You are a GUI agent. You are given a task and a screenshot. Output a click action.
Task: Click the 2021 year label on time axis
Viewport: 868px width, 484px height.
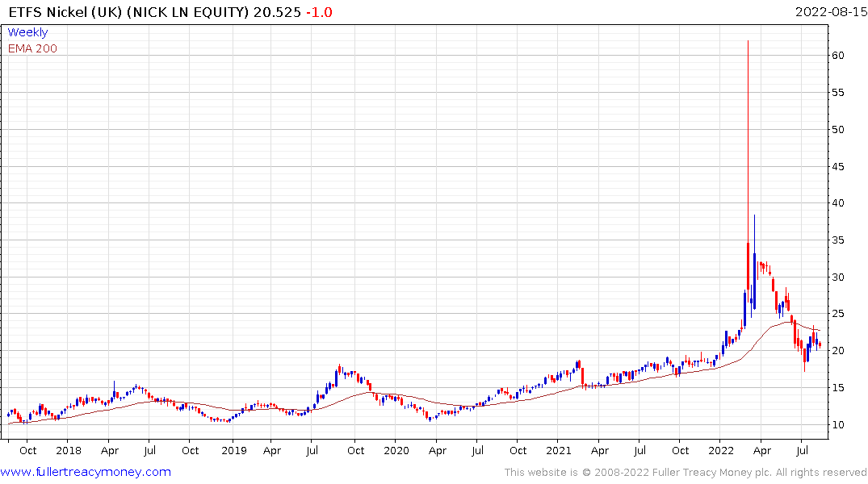[559, 450]
